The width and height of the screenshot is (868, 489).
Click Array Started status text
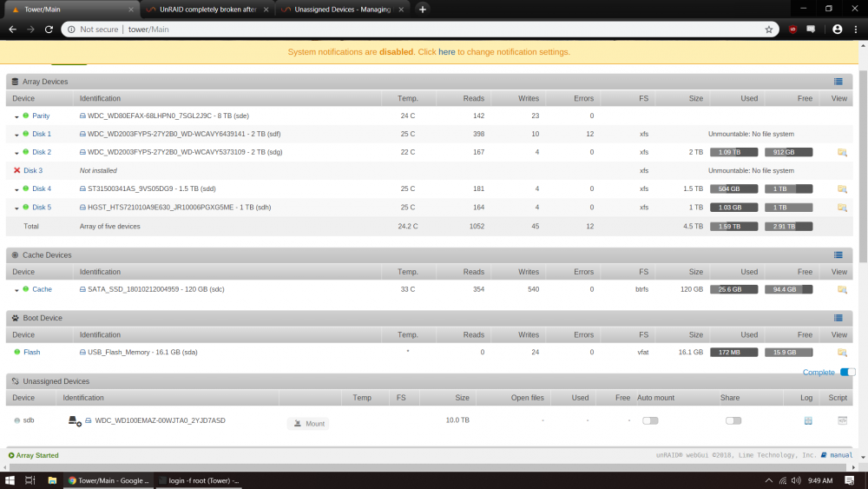point(37,455)
